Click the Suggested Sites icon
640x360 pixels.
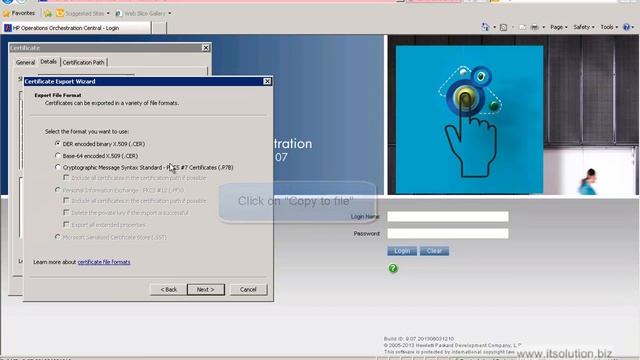60,13
